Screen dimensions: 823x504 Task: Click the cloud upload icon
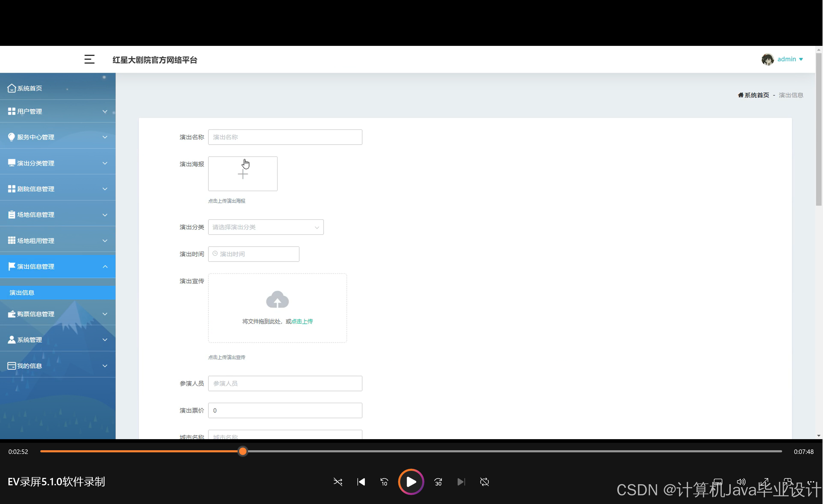tap(277, 299)
